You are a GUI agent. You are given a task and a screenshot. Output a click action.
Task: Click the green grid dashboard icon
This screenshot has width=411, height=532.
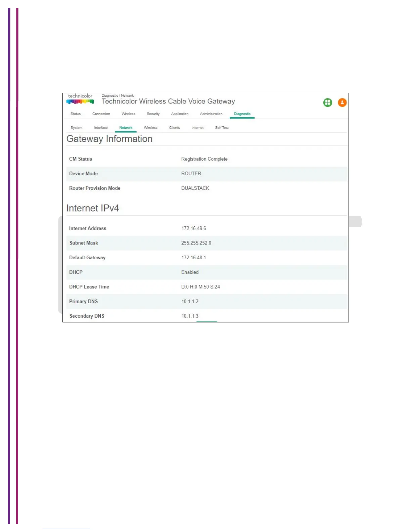(x=327, y=102)
